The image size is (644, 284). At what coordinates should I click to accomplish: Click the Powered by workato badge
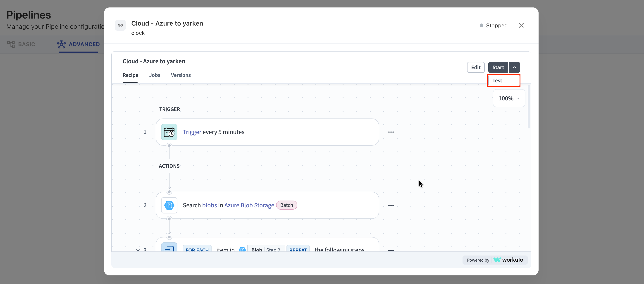click(x=495, y=260)
